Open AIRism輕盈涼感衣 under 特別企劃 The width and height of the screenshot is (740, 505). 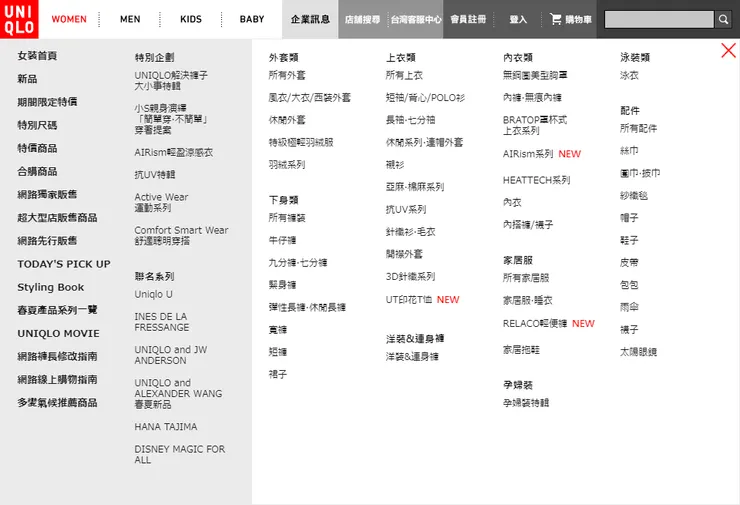(x=174, y=152)
